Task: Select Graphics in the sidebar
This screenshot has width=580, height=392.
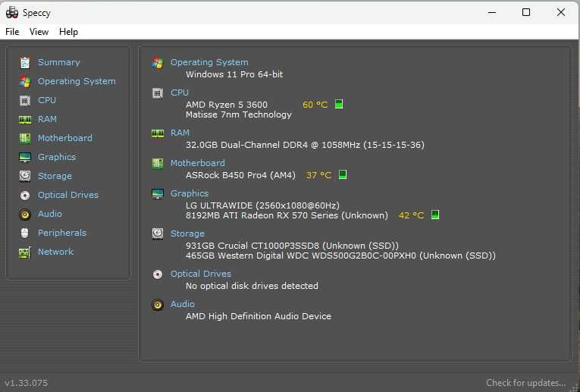Action: pyautogui.click(x=57, y=157)
